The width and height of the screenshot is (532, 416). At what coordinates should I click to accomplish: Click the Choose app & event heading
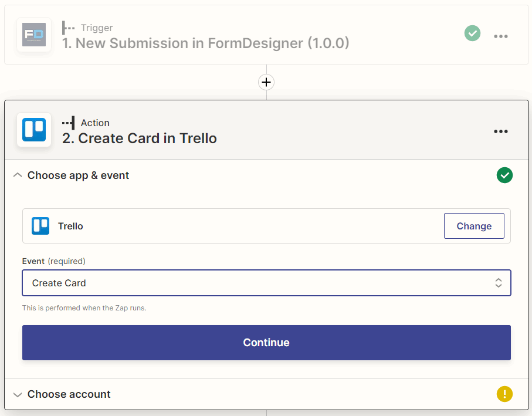click(x=78, y=175)
